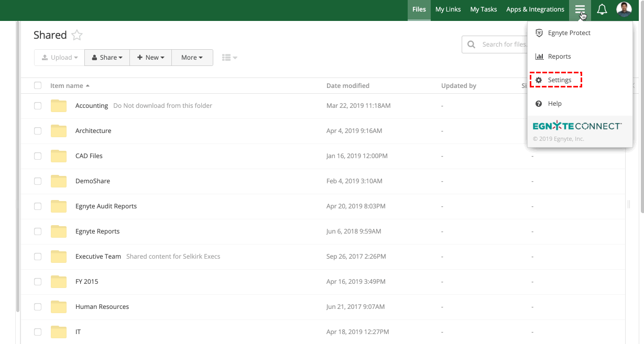Star the Shared folder as favorite
644x344 pixels.
click(77, 35)
